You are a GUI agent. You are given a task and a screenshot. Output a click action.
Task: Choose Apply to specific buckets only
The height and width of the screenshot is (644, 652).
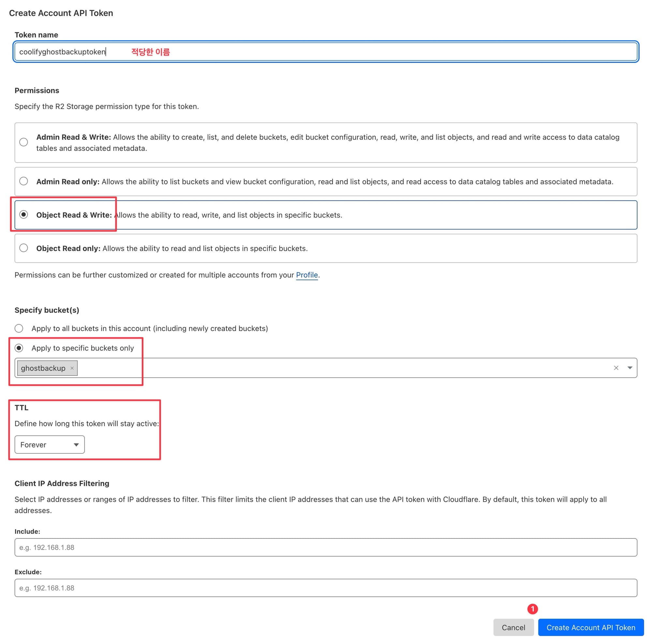click(19, 348)
